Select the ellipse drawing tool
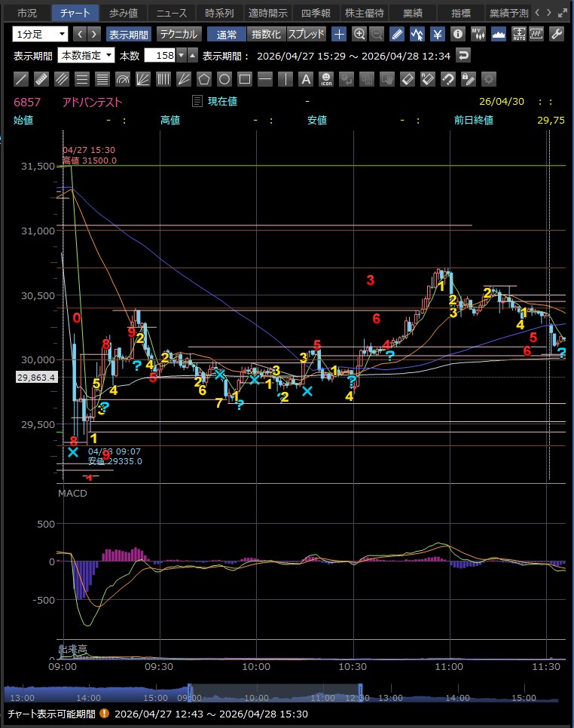574x728 pixels. click(224, 79)
